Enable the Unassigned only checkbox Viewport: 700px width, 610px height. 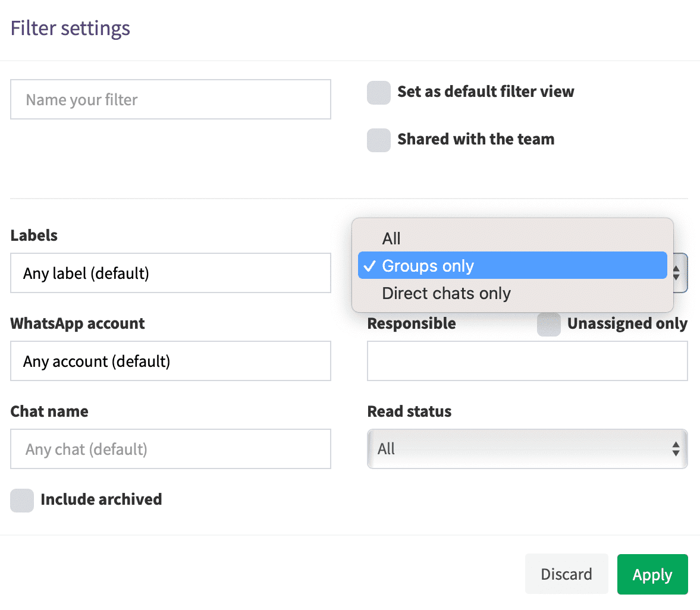pyautogui.click(x=548, y=325)
